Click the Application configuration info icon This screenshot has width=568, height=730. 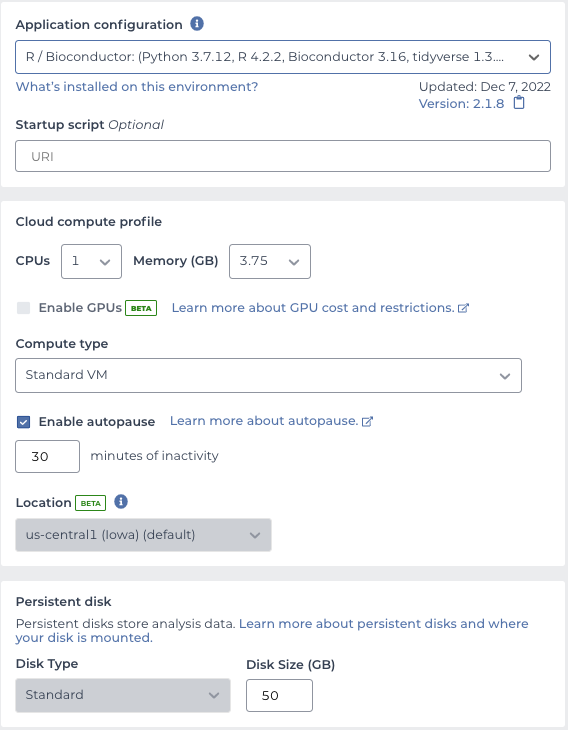pyautogui.click(x=197, y=23)
